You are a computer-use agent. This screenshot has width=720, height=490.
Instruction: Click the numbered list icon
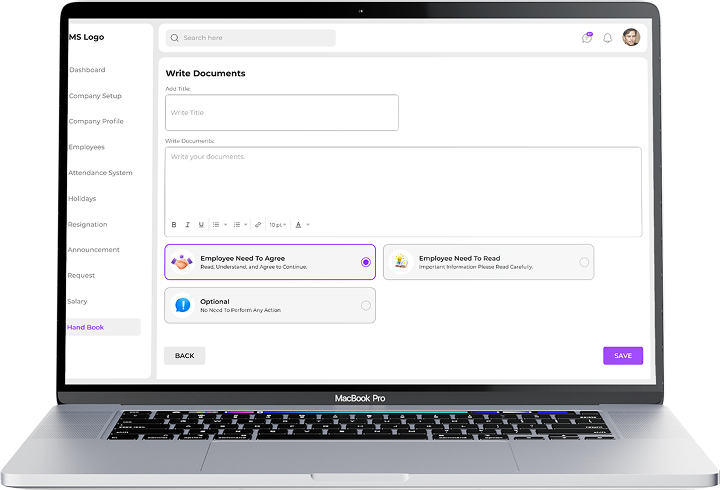[x=236, y=225]
